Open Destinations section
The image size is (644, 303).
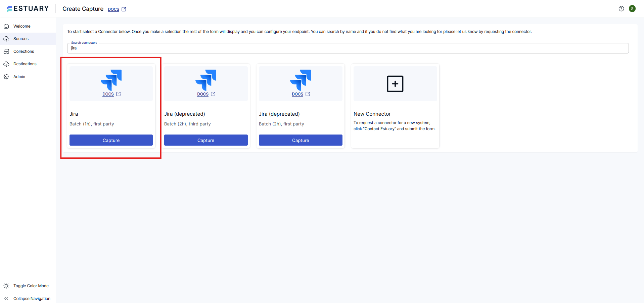click(x=28, y=64)
